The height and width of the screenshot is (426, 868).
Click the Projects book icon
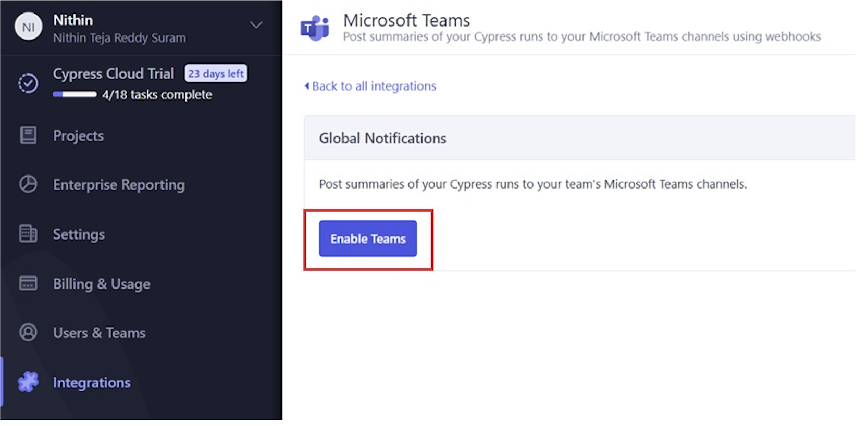(x=28, y=135)
